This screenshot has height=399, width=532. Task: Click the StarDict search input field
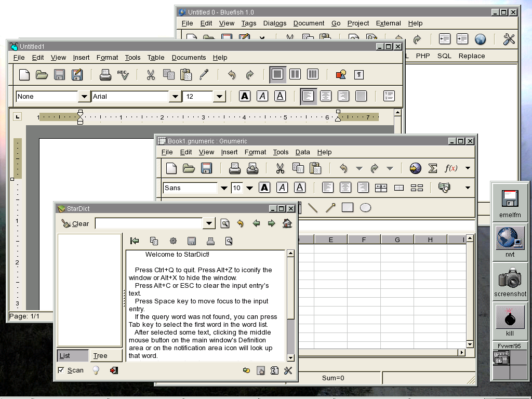click(149, 223)
